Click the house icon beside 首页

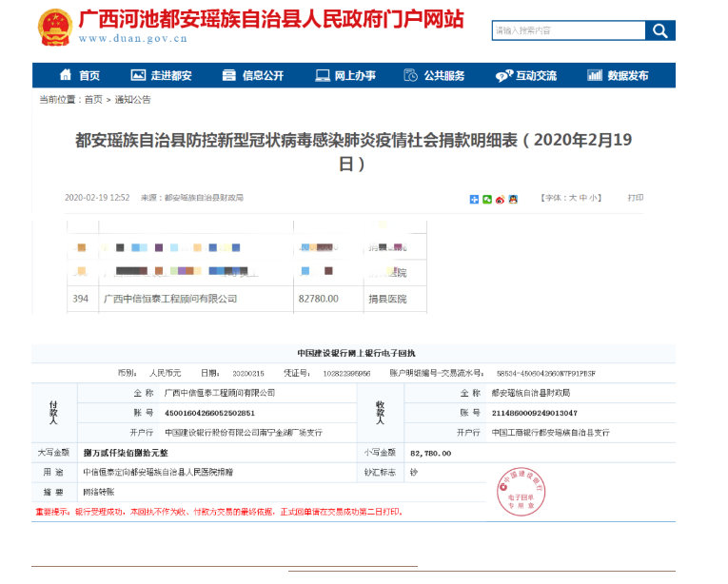tap(66, 76)
